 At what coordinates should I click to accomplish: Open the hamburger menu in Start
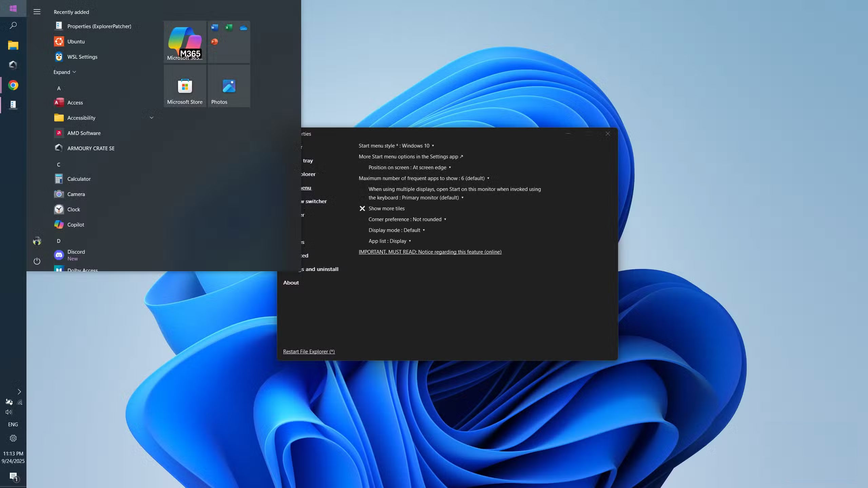click(x=37, y=12)
